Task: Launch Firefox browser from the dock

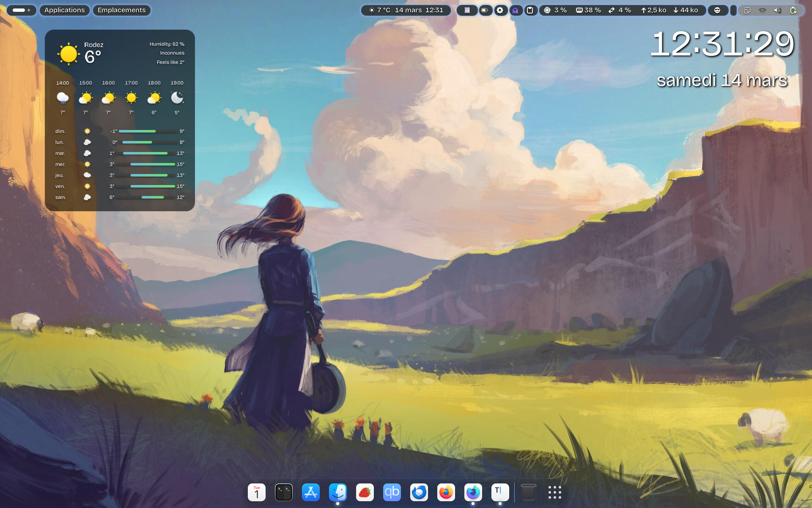Action: coord(446,492)
